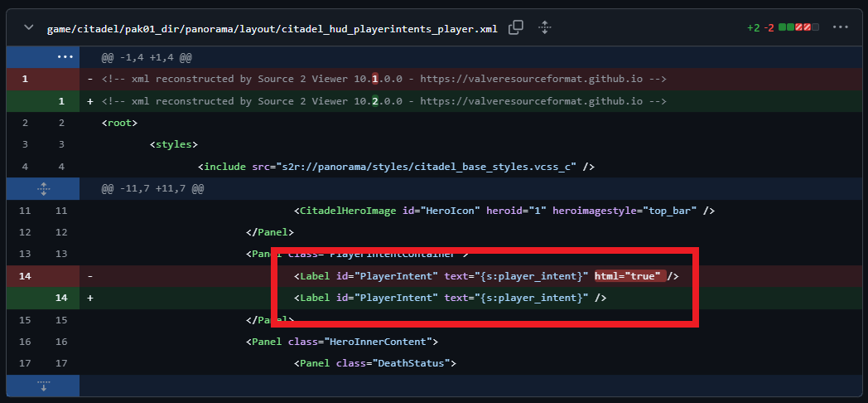Copy the file path to clipboard

515,27
